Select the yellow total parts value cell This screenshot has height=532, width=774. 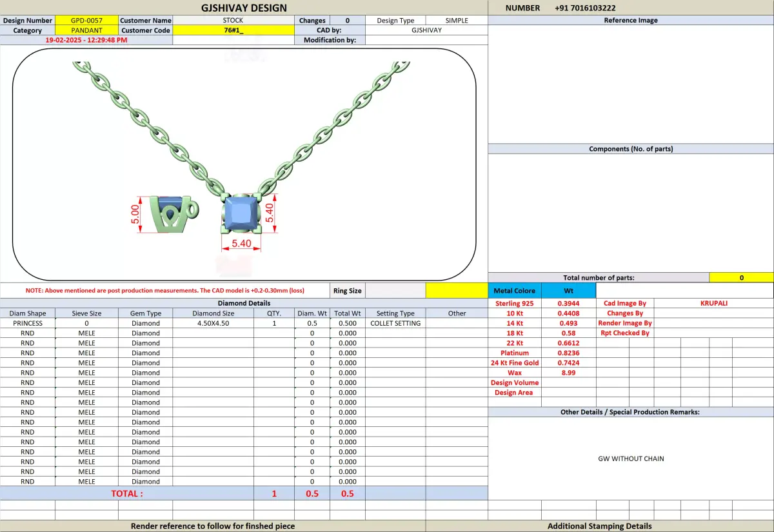pos(742,278)
